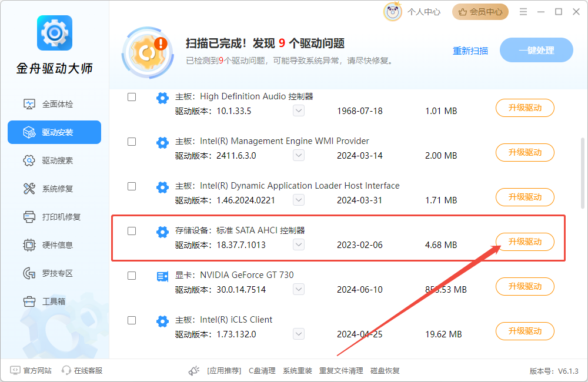The image size is (588, 382).
Task: Upgrade the Intel(R) iCLS Client driver
Action: click(x=525, y=331)
